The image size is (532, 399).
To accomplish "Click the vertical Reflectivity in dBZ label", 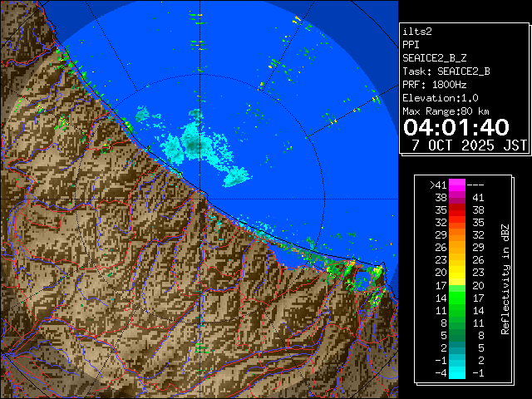I will pos(505,278).
